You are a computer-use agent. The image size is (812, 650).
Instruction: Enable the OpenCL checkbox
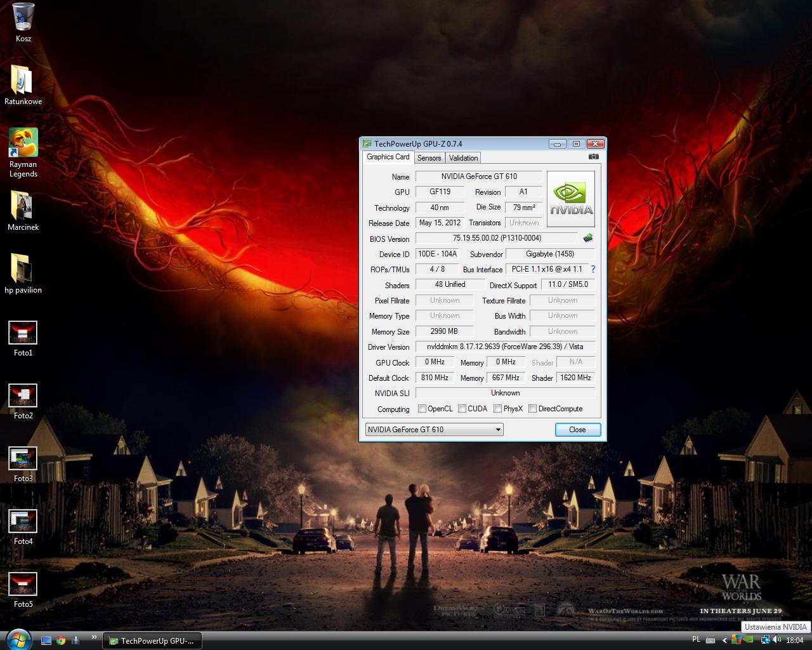click(422, 409)
